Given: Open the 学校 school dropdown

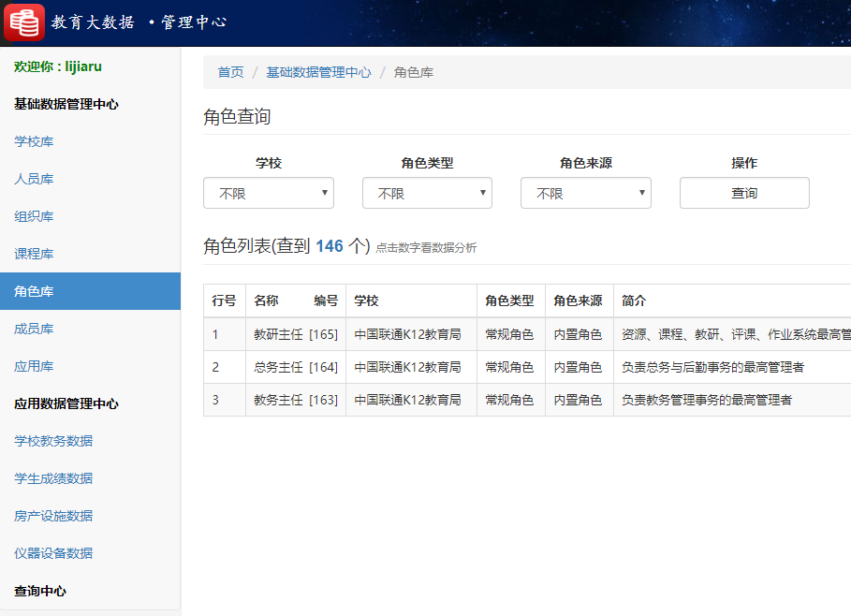Looking at the screenshot, I should pos(268,193).
